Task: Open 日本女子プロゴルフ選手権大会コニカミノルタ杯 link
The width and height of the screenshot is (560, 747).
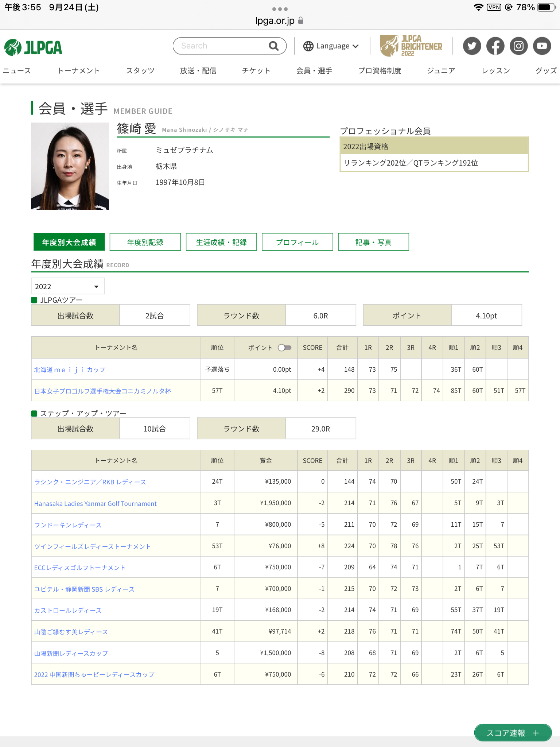Action: [102, 391]
